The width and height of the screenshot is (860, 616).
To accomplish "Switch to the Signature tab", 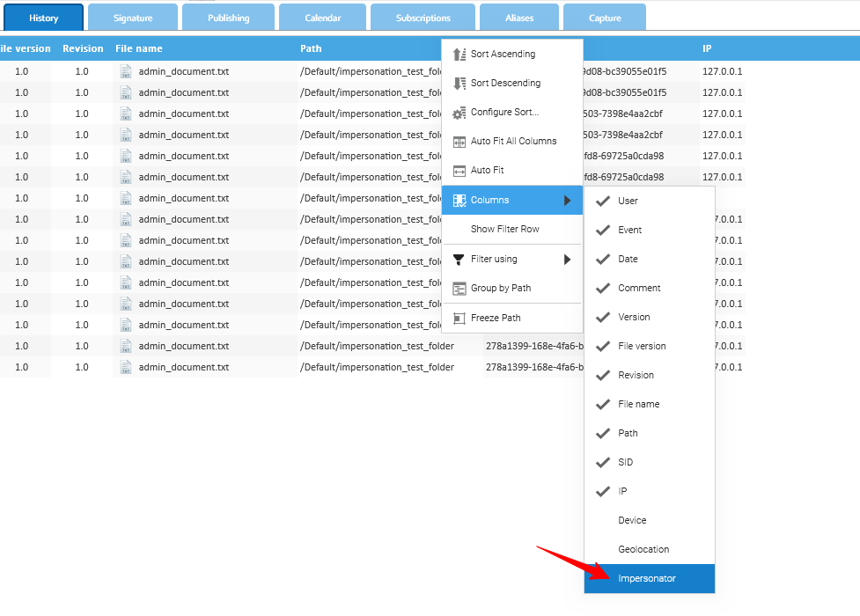I will tap(133, 18).
